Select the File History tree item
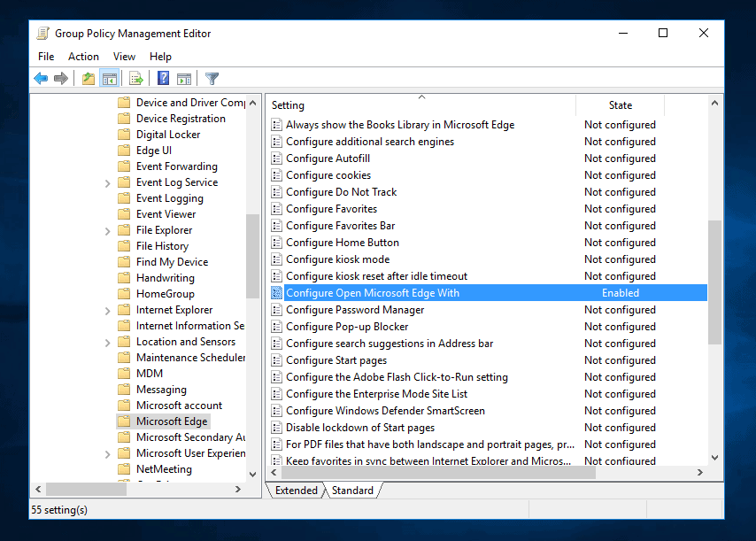Viewport: 756px width, 541px height. pyautogui.click(x=163, y=245)
